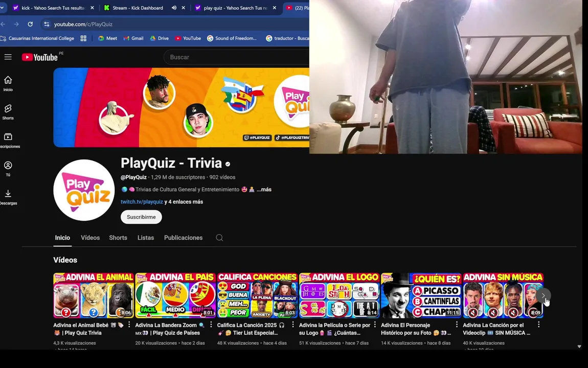Open the Sound of Freedom bookmark

[232, 38]
